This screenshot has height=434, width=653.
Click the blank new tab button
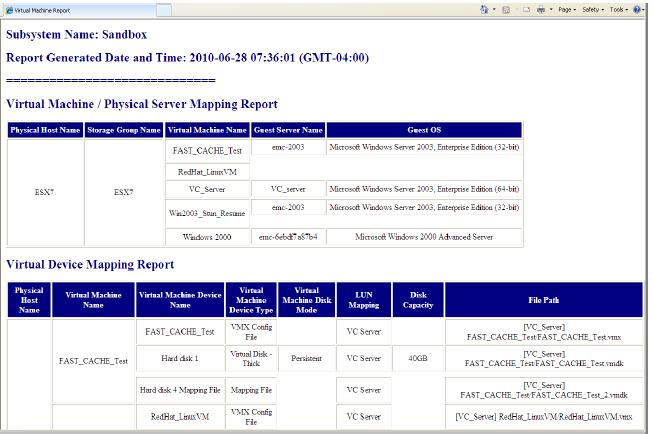coord(164,10)
